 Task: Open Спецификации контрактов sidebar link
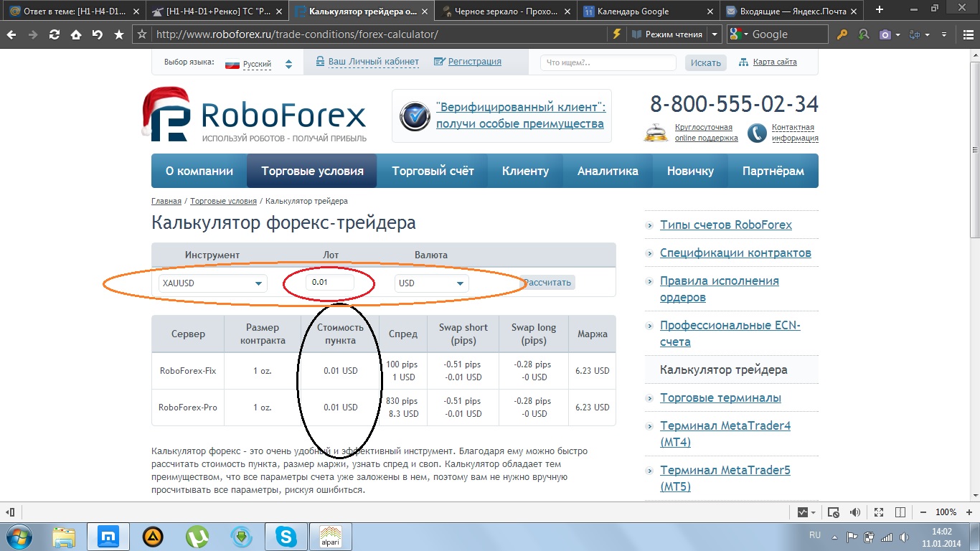click(735, 253)
